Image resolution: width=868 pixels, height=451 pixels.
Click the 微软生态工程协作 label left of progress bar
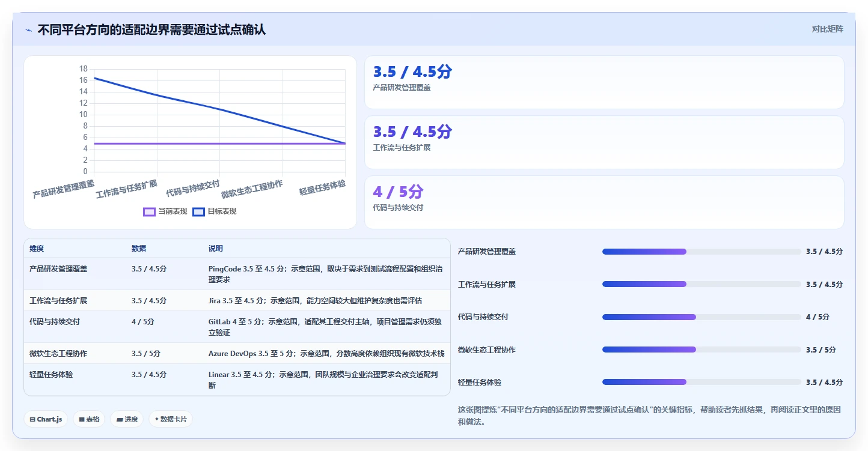pos(487,350)
